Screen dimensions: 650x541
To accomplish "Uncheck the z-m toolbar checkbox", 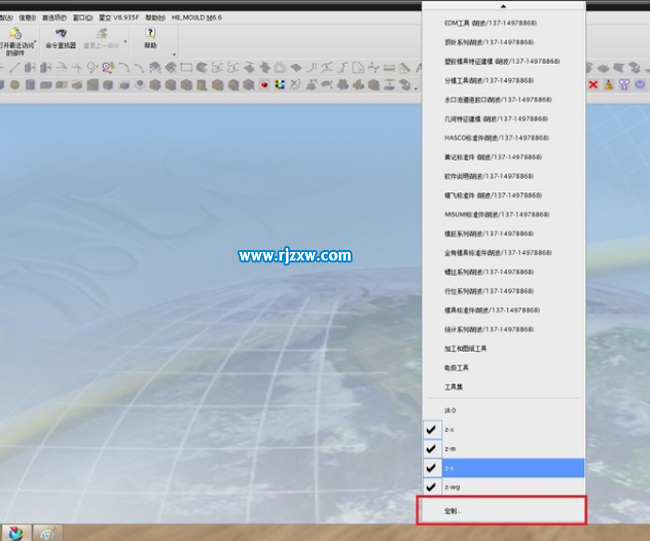I will point(431,449).
